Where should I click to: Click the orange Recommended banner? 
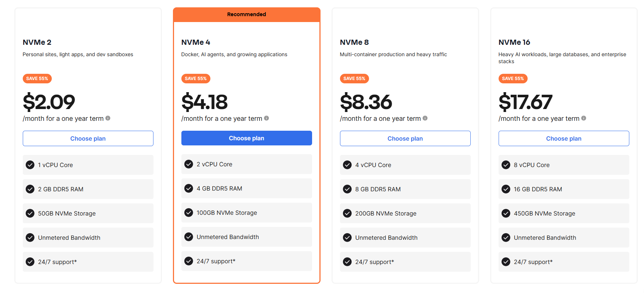pyautogui.click(x=247, y=15)
